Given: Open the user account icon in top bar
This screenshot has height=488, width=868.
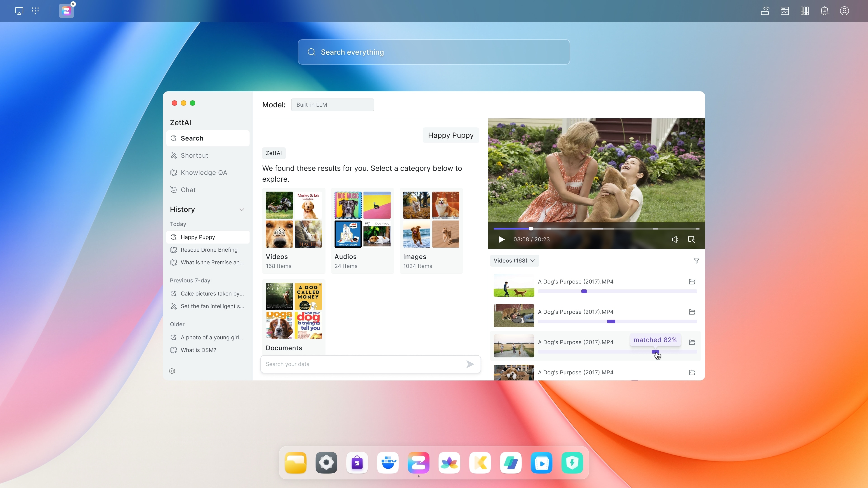Looking at the screenshot, I should tap(844, 11).
